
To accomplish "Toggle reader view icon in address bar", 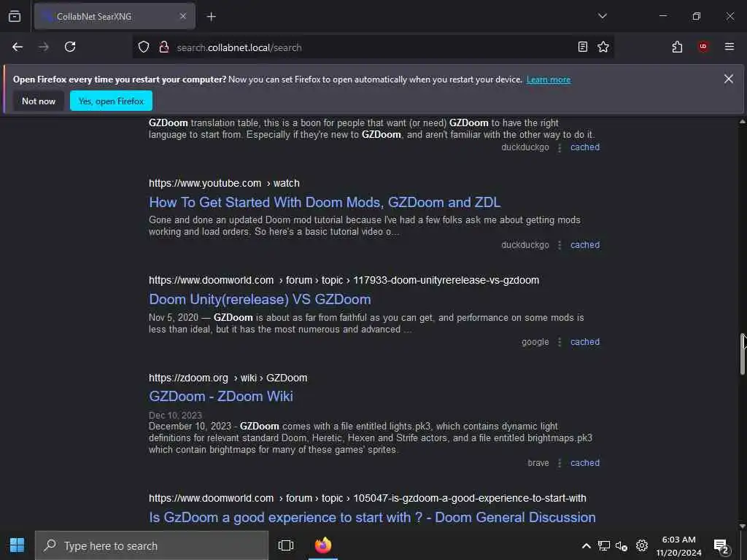I will [582, 47].
